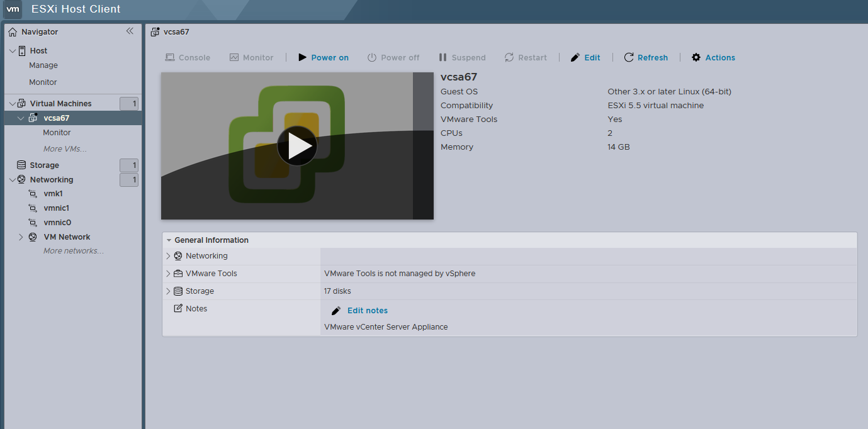868x429 pixels.
Task: Click the Host server icon
Action: pyautogui.click(x=22, y=50)
